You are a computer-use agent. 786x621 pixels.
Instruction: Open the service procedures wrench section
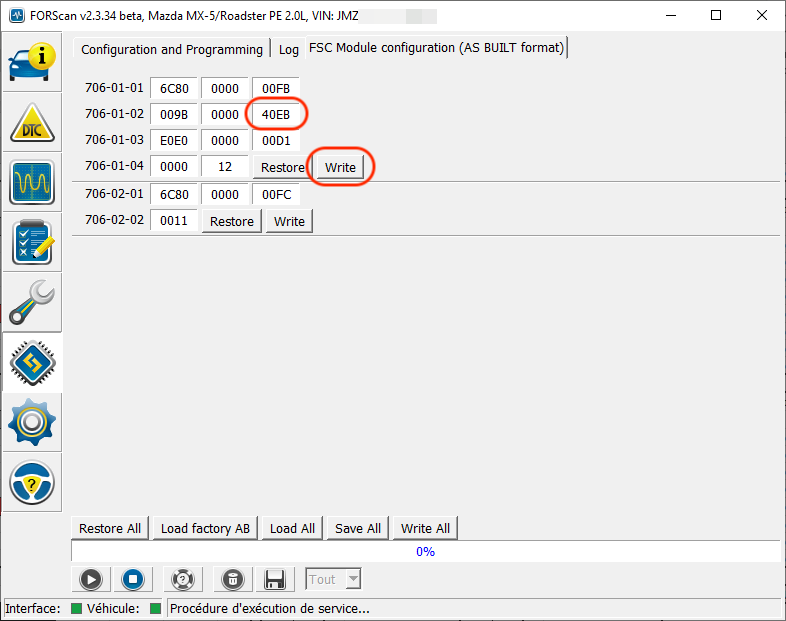click(32, 303)
